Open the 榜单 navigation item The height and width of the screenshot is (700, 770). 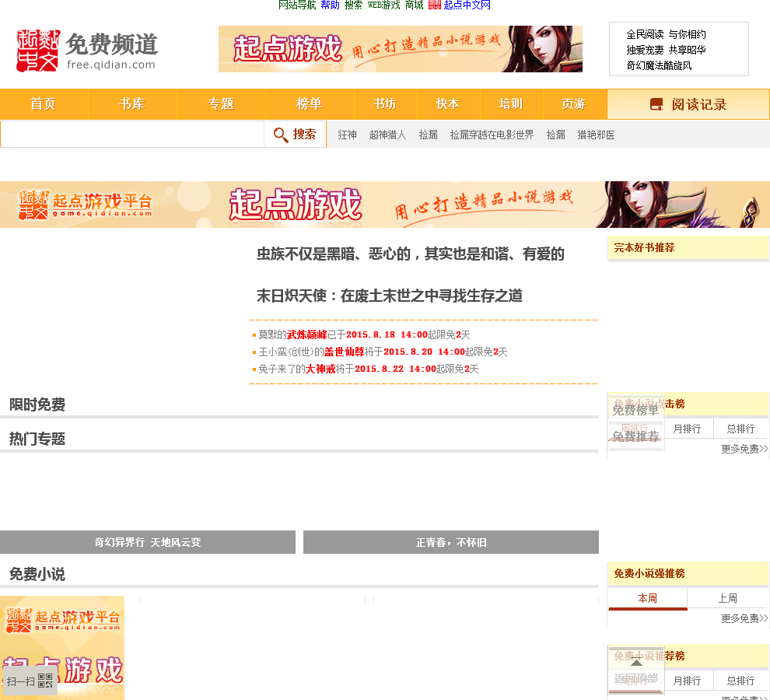point(310,104)
